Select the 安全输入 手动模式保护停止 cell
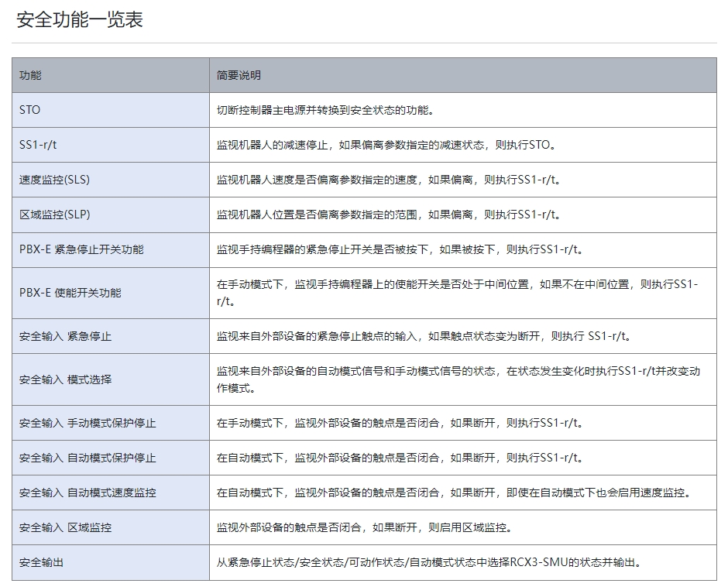This screenshot has width=728, height=587. [x=111, y=423]
